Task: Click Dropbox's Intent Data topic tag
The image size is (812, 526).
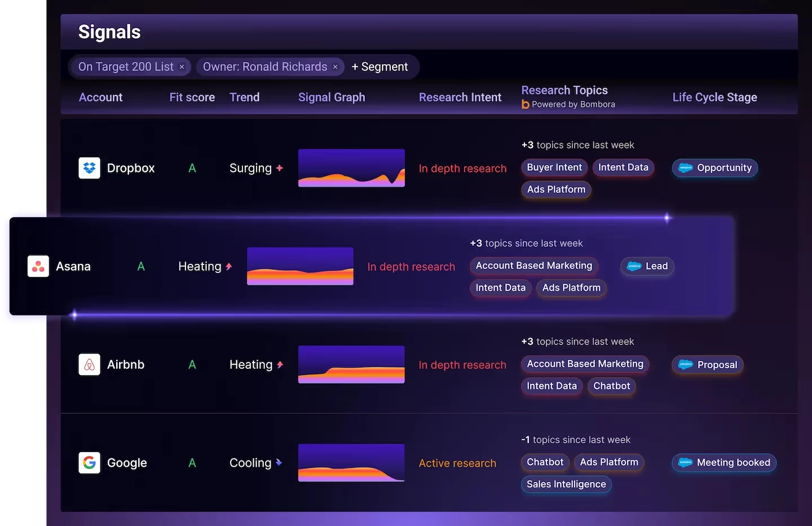Action: click(x=623, y=167)
